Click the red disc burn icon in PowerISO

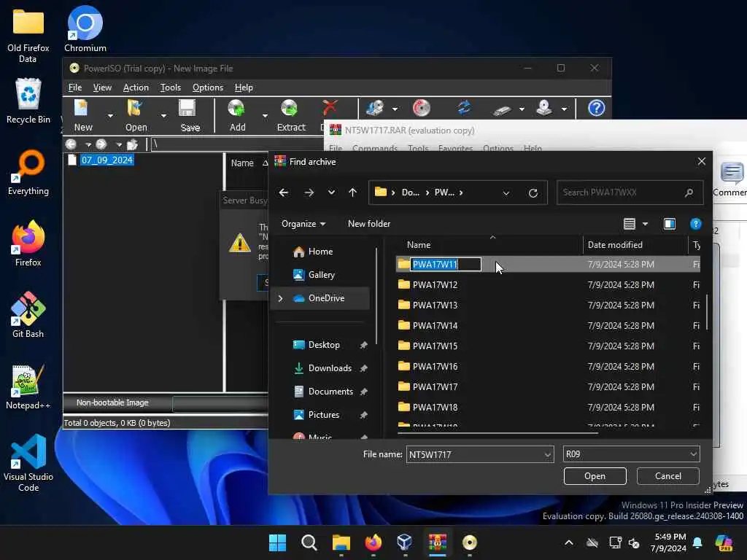click(421, 108)
